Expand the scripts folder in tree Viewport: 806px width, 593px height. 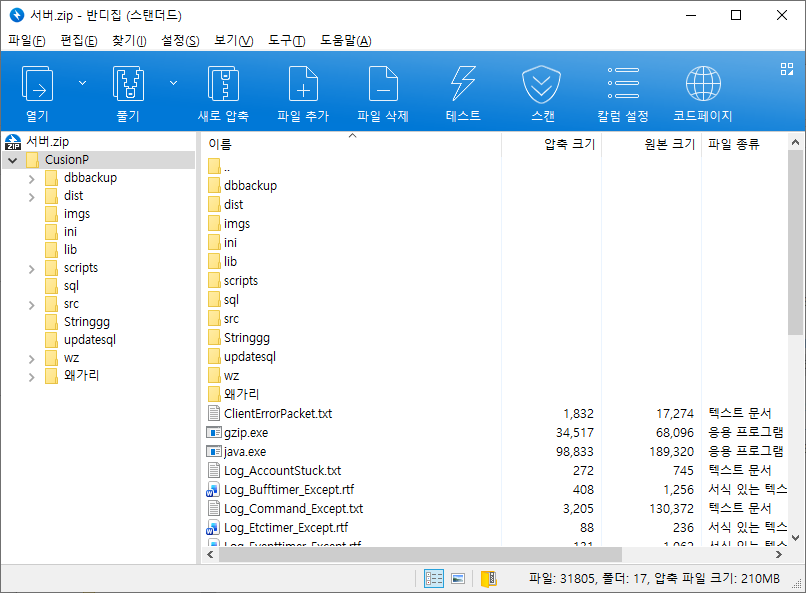click(31, 269)
